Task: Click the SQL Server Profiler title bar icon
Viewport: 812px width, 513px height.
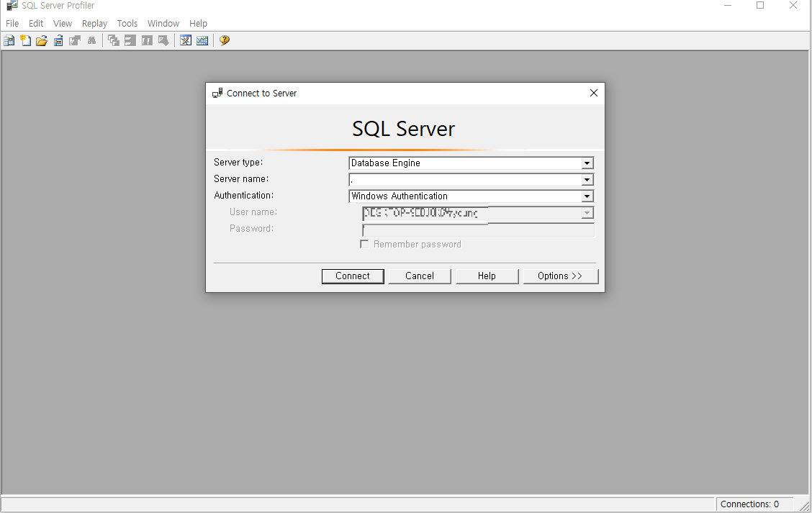Action: (12, 5)
